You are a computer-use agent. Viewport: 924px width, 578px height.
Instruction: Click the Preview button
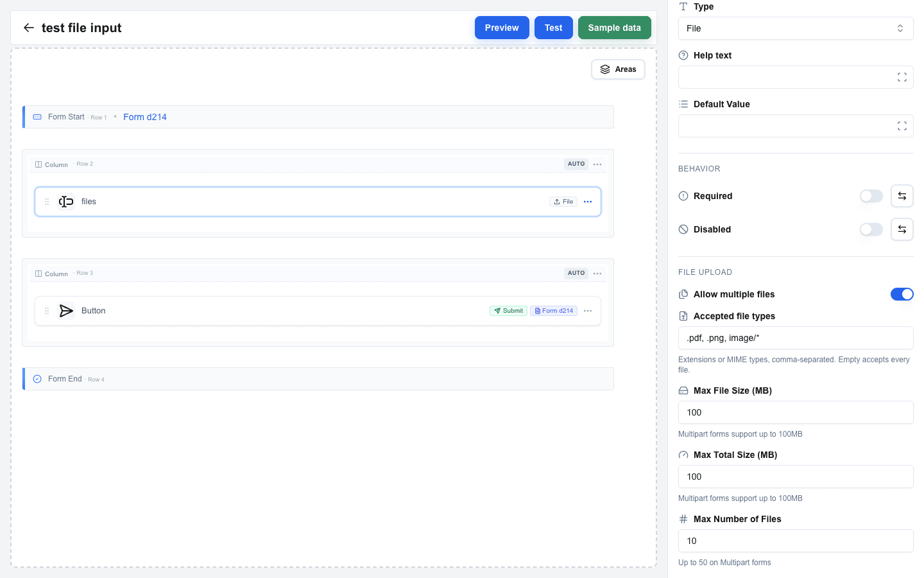[502, 28]
